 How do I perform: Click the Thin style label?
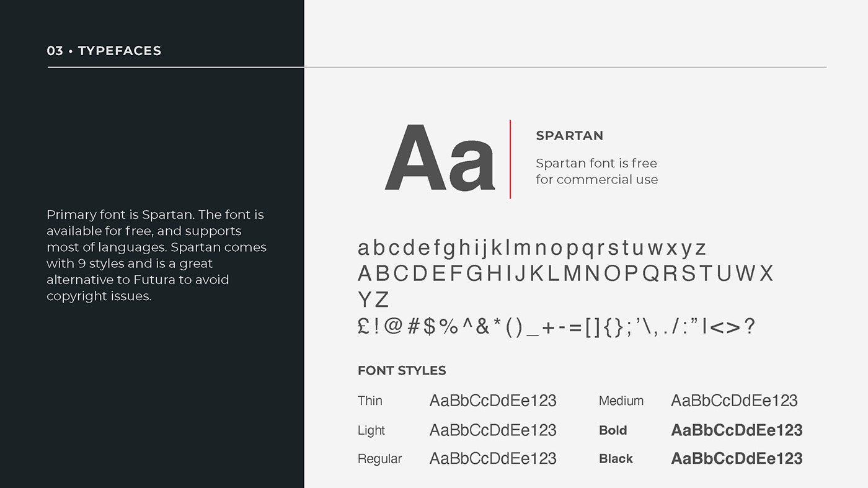pyautogui.click(x=370, y=401)
